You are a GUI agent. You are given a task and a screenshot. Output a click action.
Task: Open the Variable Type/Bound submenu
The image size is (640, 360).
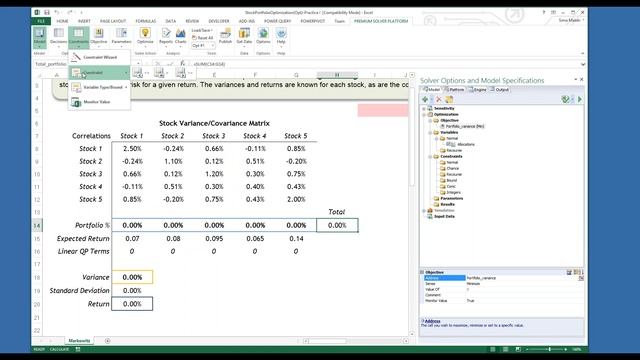(x=99, y=87)
